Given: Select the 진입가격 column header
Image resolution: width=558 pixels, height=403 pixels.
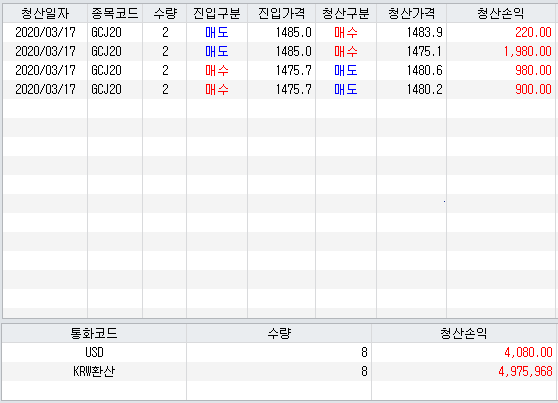Looking at the screenshot, I should [x=281, y=14].
